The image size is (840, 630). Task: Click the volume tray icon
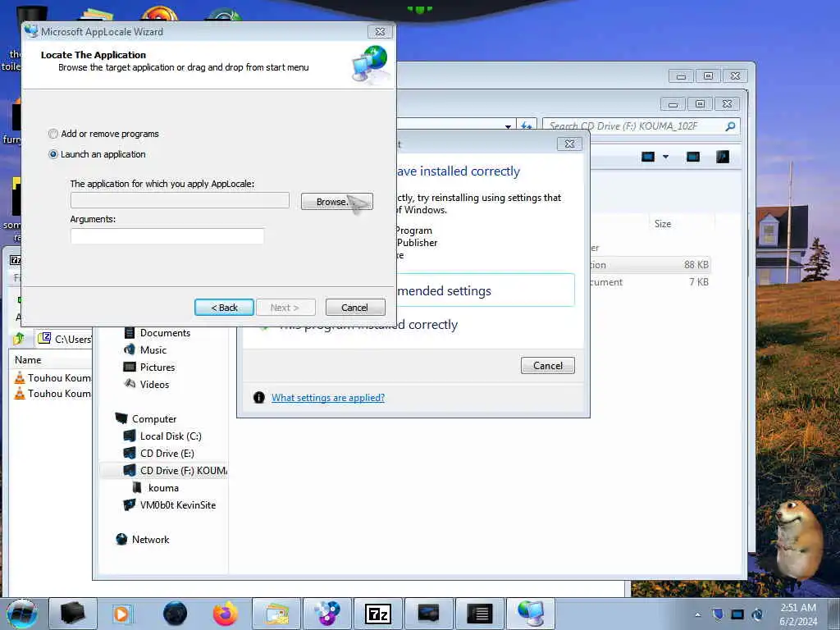[x=757, y=614]
